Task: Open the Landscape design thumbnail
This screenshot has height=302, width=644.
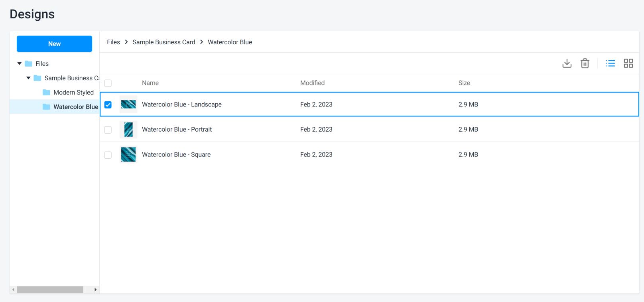Action: (128, 105)
